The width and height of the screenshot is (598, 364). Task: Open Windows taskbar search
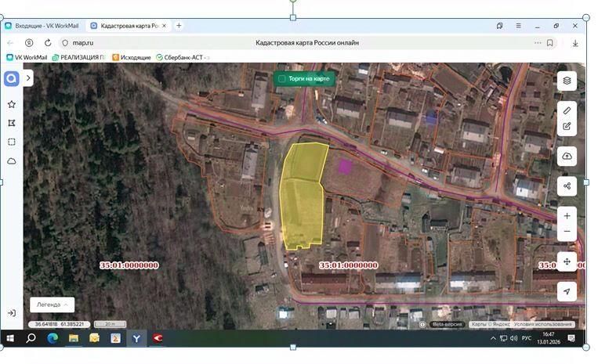pyautogui.click(x=31, y=338)
